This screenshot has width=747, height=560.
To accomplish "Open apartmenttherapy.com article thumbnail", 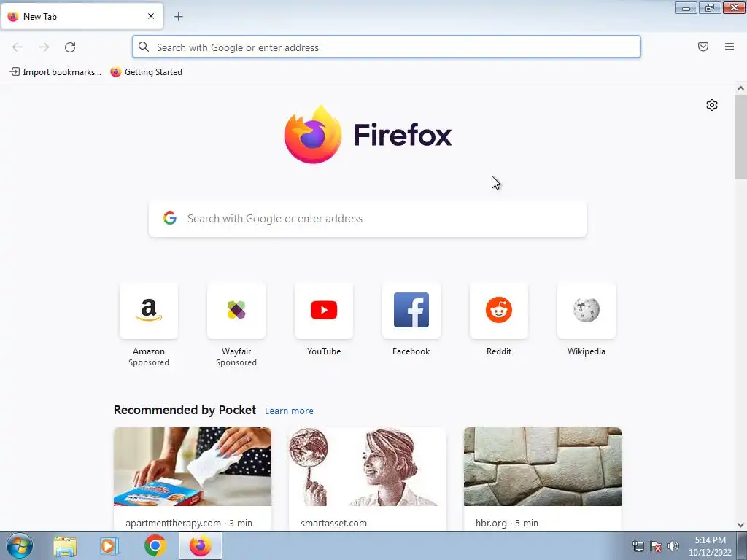I will click(x=193, y=467).
